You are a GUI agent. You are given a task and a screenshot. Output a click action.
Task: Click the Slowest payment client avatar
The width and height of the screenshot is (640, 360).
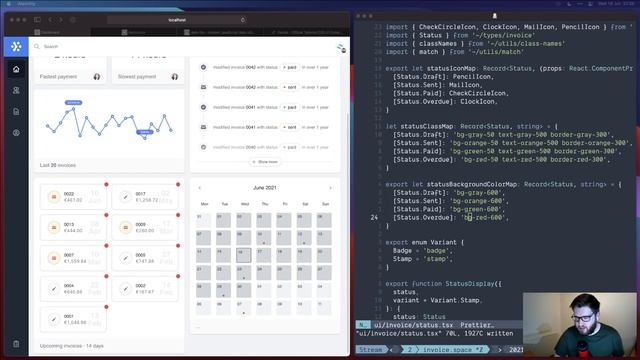(175, 77)
